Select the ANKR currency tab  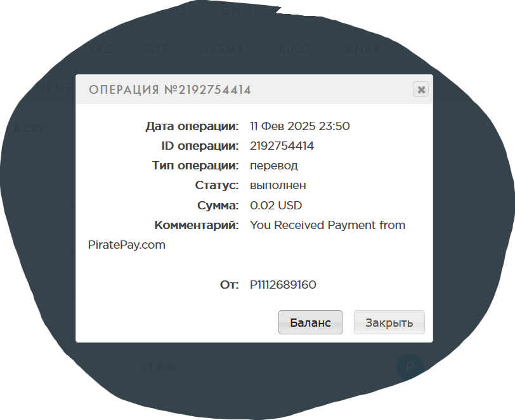point(363,49)
